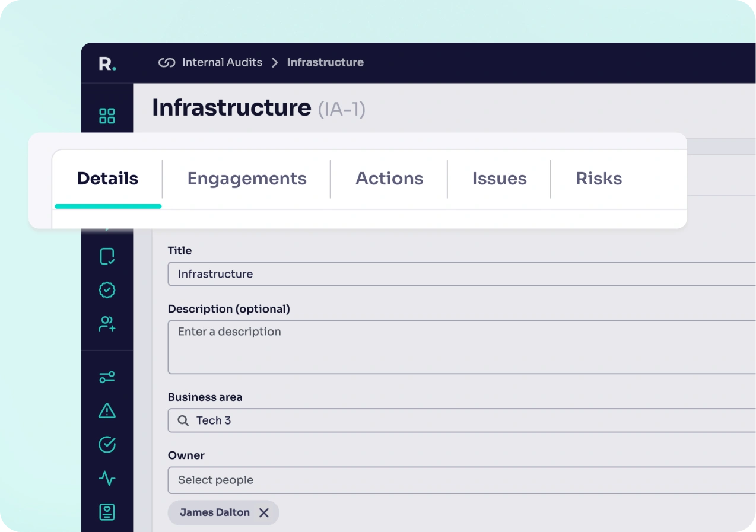Viewport: 756px width, 532px height.
Task: Click the activity pulse sidebar icon
Action: (107, 478)
